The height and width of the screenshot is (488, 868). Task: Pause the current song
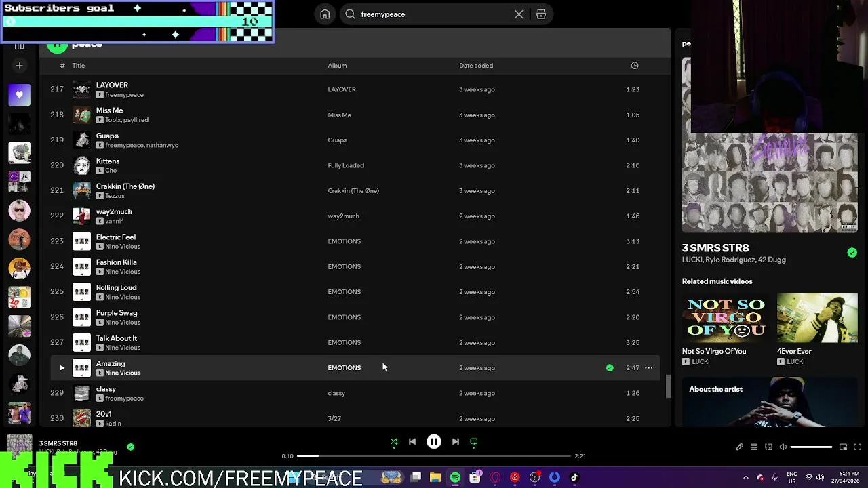coord(434,442)
